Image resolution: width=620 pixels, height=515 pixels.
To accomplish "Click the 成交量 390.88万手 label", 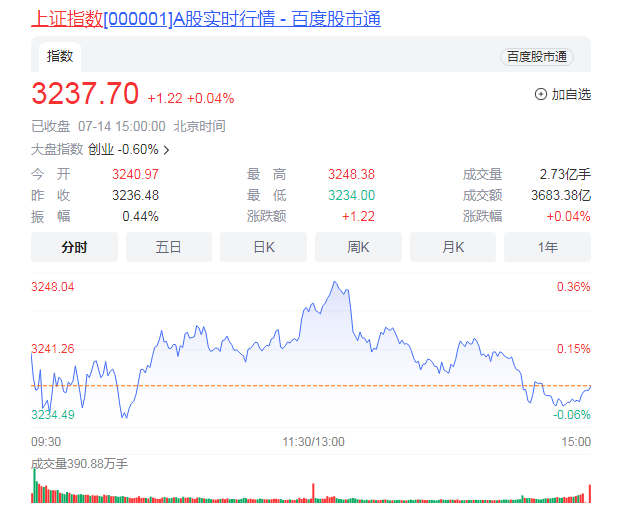I will (x=79, y=464).
